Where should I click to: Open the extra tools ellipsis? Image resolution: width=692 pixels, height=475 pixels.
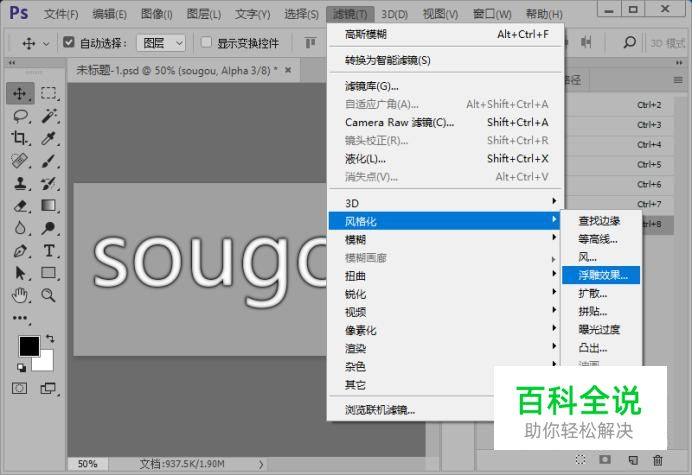tap(20, 318)
